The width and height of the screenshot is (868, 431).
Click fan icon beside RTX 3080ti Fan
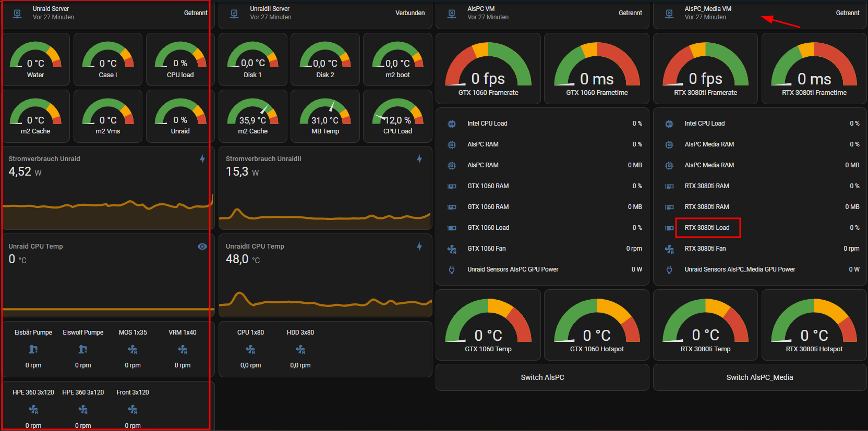[669, 249]
